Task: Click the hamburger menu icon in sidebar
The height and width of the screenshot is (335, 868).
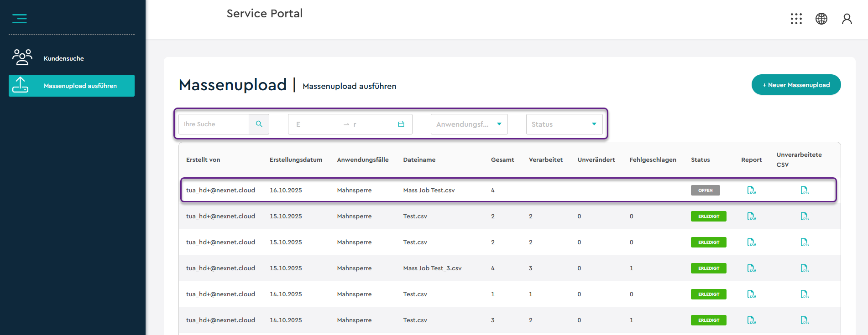Action: tap(19, 19)
